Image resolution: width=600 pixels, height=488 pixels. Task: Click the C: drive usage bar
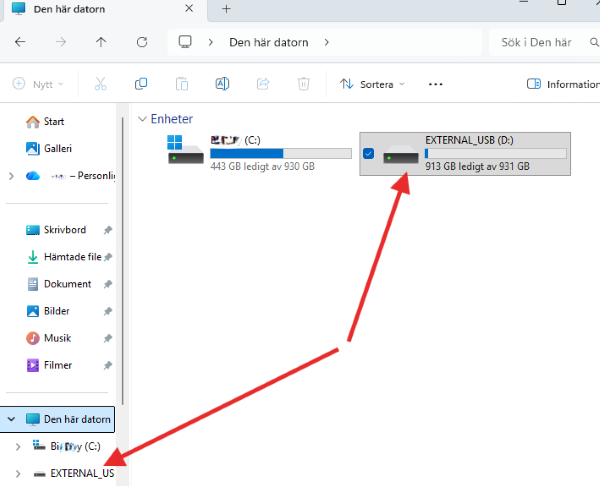pyautogui.click(x=281, y=153)
